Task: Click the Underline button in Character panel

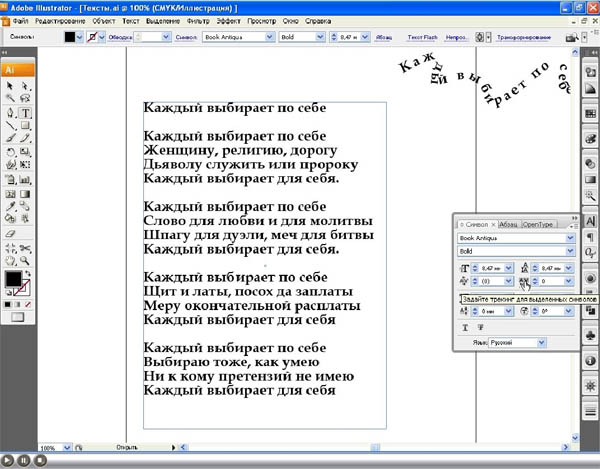Action: click(466, 326)
